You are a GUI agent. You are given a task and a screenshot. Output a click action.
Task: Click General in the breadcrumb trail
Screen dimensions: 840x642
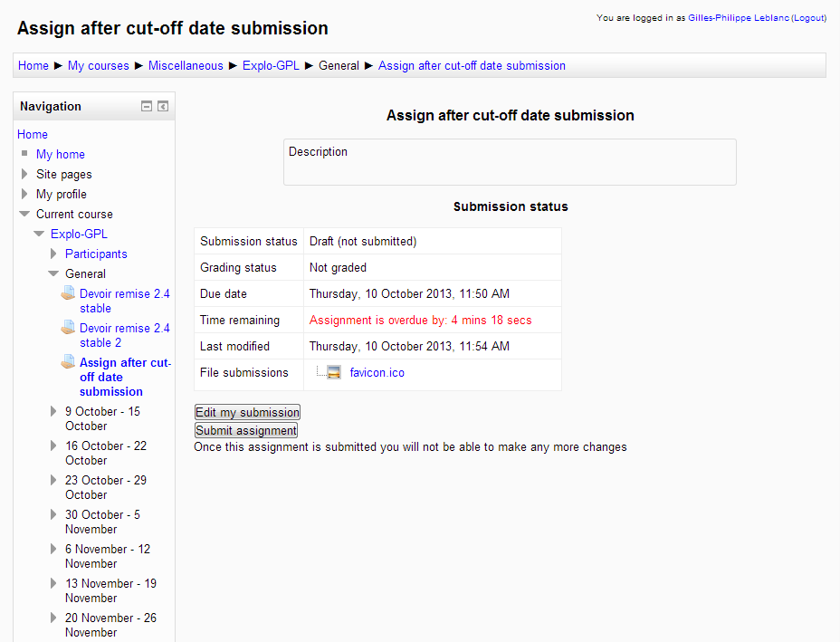point(339,65)
